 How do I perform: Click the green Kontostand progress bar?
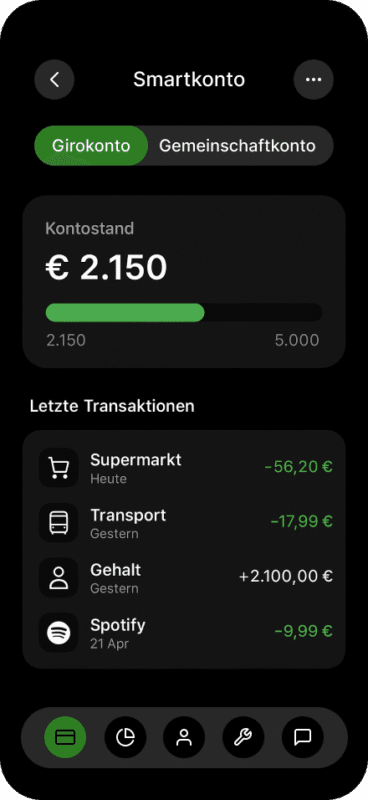point(125,313)
